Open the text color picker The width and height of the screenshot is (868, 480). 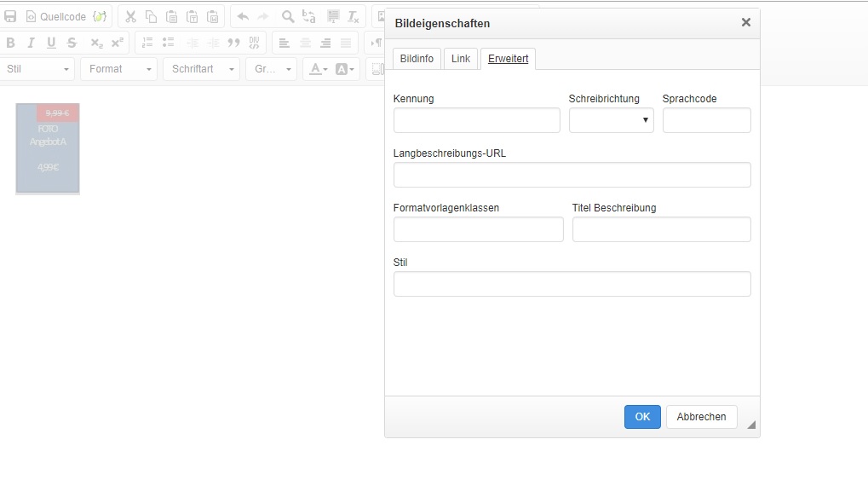pos(318,69)
